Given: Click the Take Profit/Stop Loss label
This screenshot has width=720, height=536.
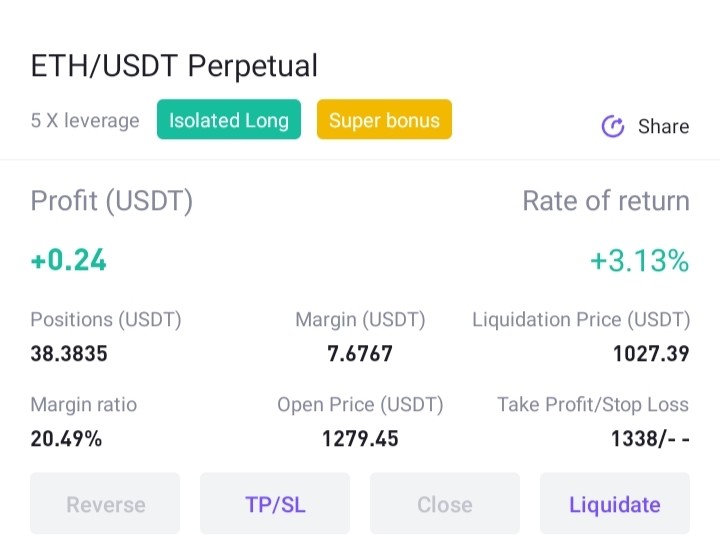Looking at the screenshot, I should 593,405.
